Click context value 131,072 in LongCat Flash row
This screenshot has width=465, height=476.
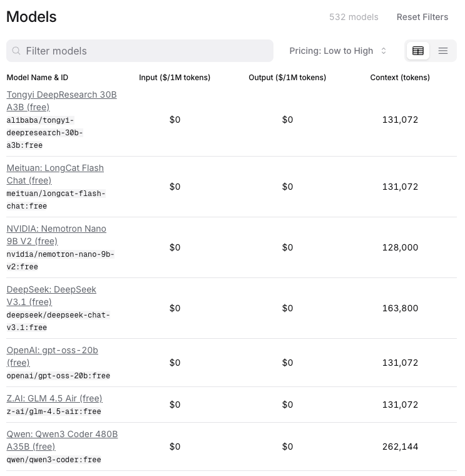tap(400, 187)
